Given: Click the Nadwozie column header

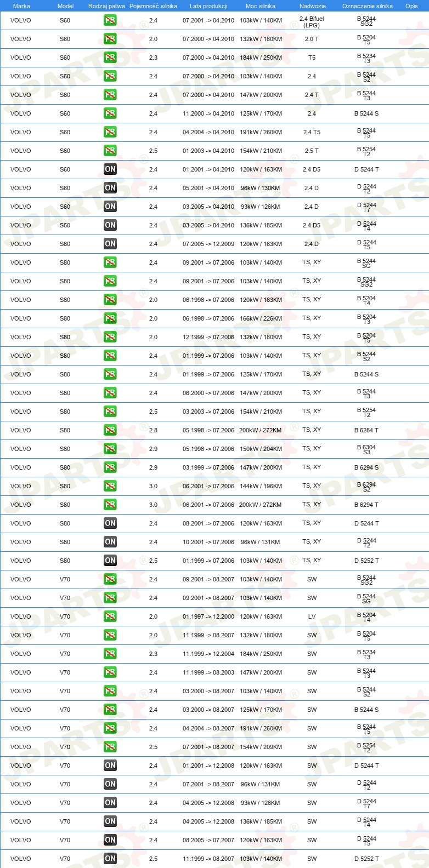Looking at the screenshot, I should pyautogui.click(x=313, y=6).
